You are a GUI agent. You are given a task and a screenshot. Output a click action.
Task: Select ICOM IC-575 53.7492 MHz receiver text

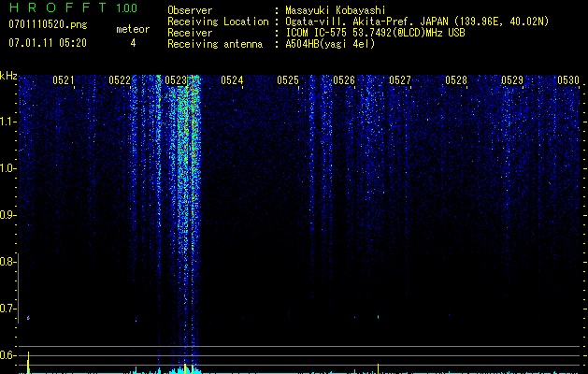point(375,33)
